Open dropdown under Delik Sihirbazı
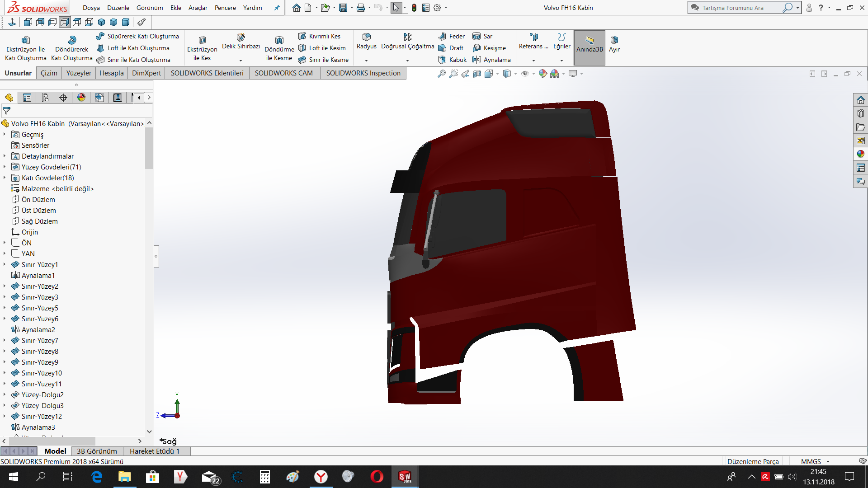868x488 pixels. click(241, 61)
